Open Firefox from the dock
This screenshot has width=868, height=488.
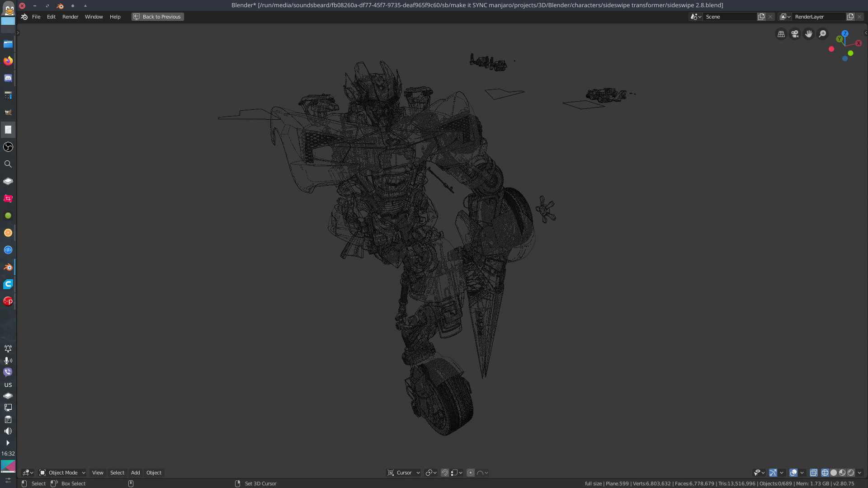coord(8,61)
